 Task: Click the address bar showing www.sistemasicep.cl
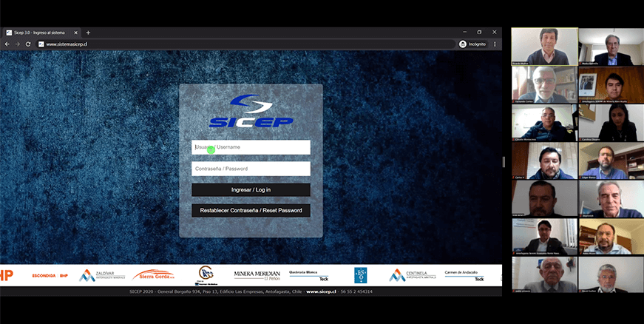(246, 44)
